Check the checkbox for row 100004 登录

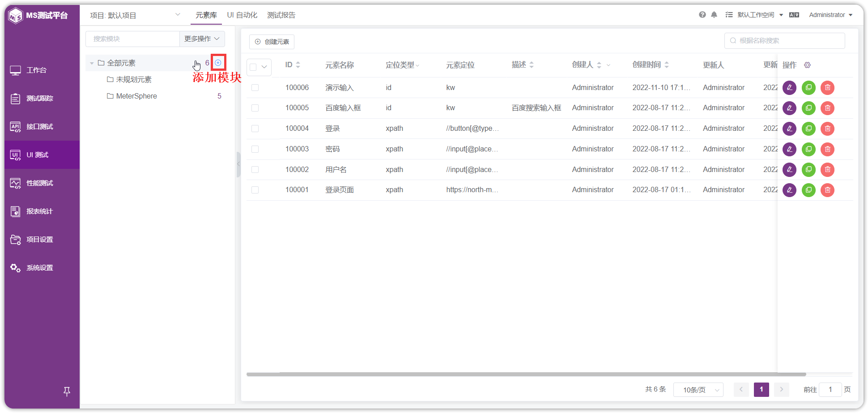pyautogui.click(x=255, y=129)
